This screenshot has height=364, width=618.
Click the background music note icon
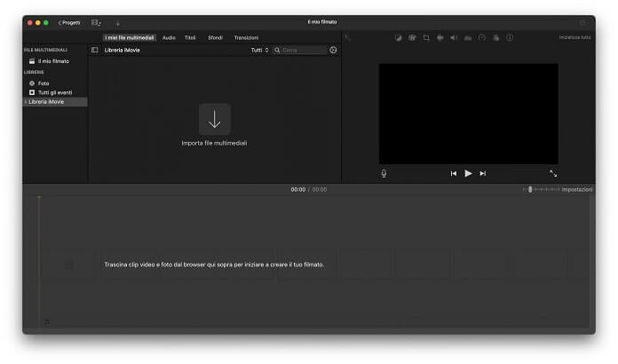[47, 322]
